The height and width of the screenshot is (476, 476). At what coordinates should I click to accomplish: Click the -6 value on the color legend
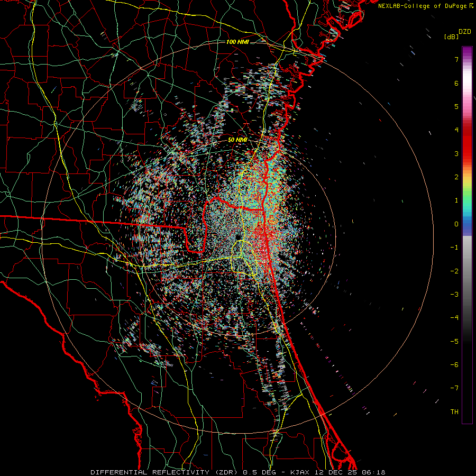[x=454, y=364]
